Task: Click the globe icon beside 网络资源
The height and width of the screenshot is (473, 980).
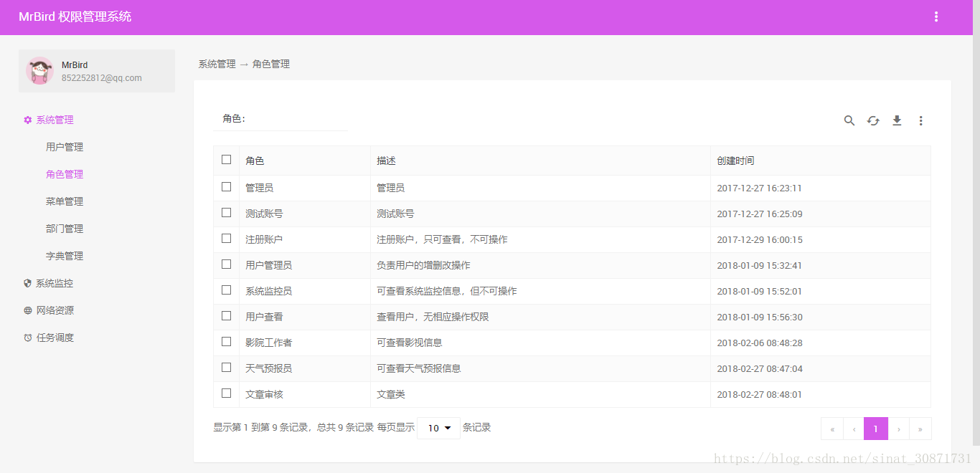Action: [x=28, y=310]
